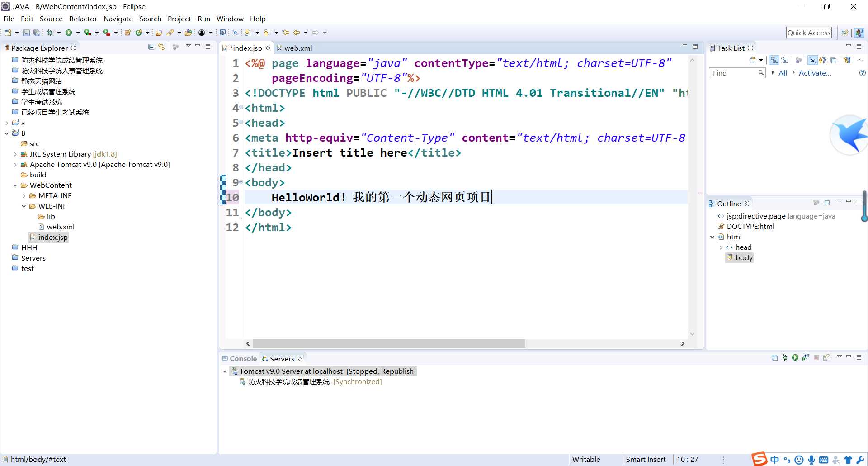
Task: Click the help question mark in Task List
Action: click(x=862, y=73)
